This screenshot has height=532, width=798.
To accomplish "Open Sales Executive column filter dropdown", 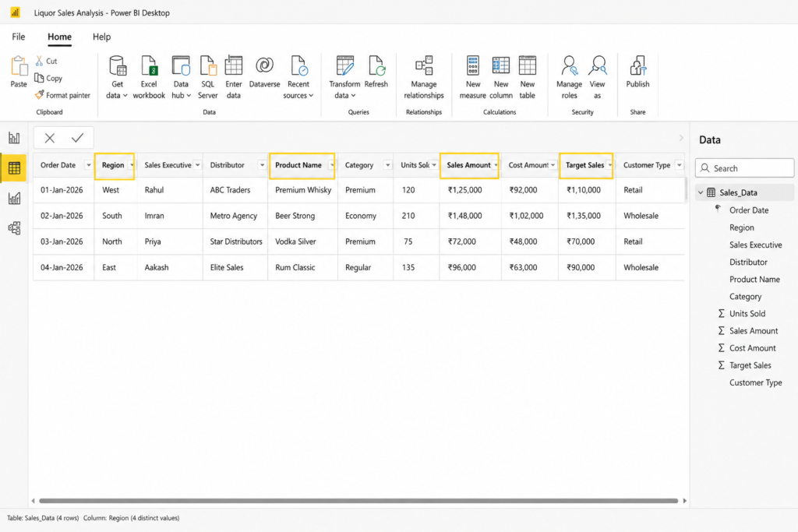I will click(x=197, y=165).
